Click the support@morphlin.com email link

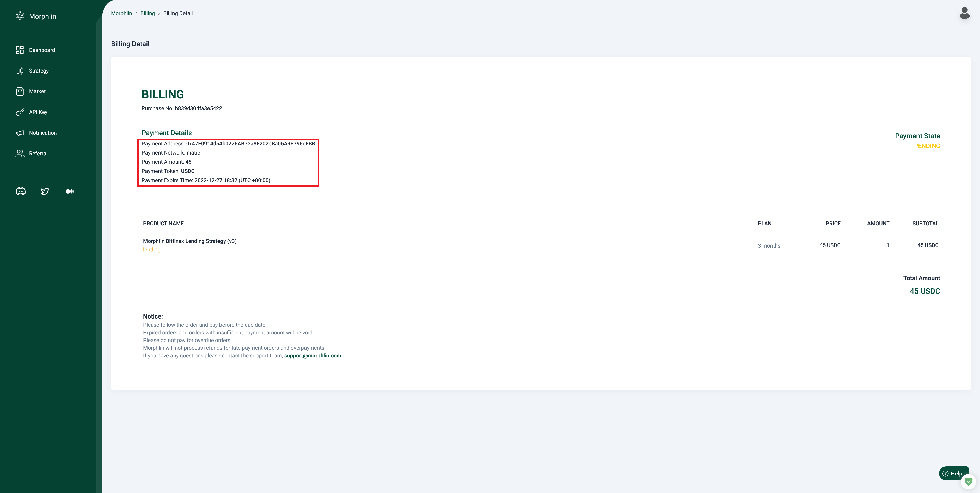point(312,356)
